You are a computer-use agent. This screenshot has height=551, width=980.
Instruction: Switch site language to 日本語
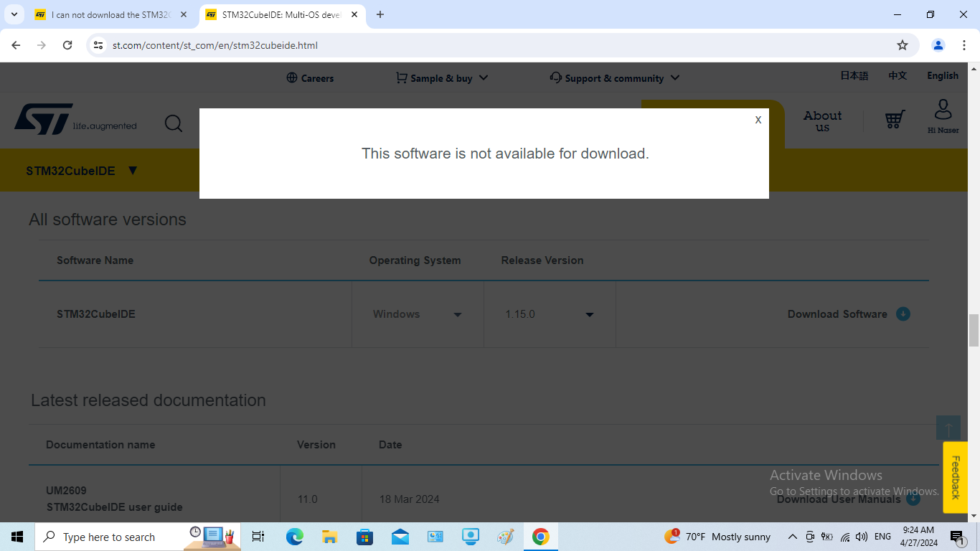854,75
